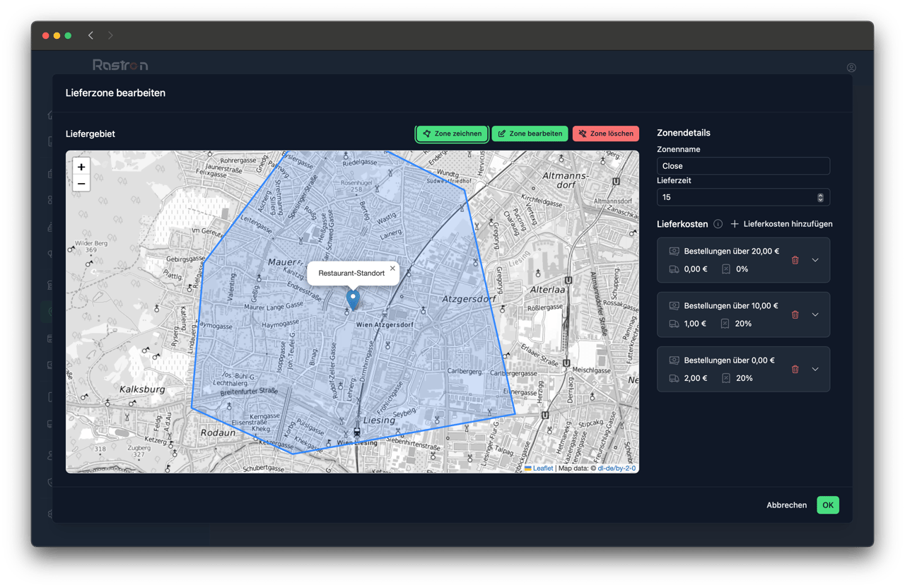Image resolution: width=905 pixels, height=588 pixels.
Task: Click the Zone zeichnen button
Action: pos(452,134)
